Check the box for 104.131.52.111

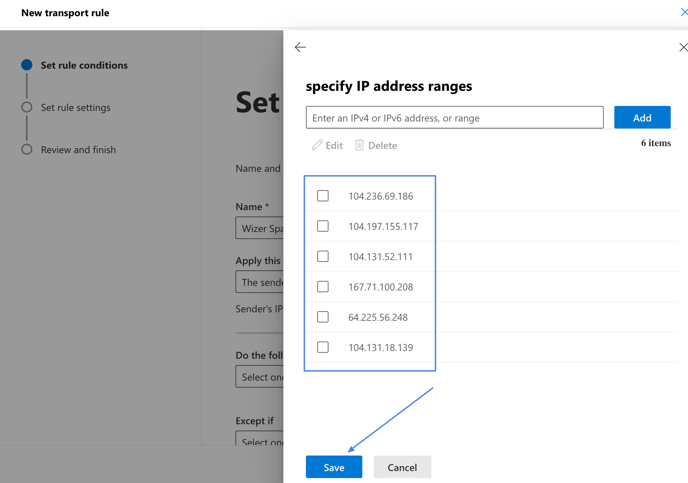click(x=322, y=256)
